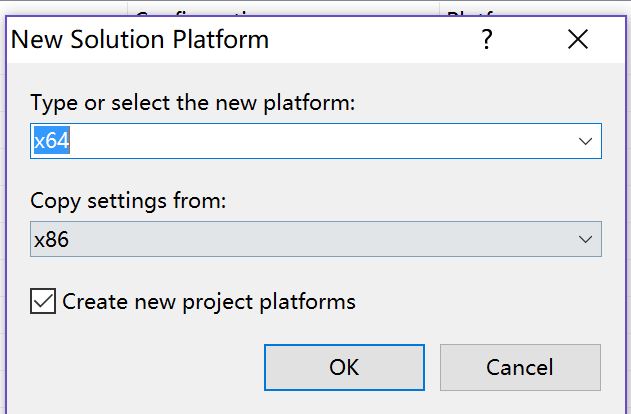Screen dimensions: 631x414
Task: Confirm with the OK button
Action: pos(344,367)
